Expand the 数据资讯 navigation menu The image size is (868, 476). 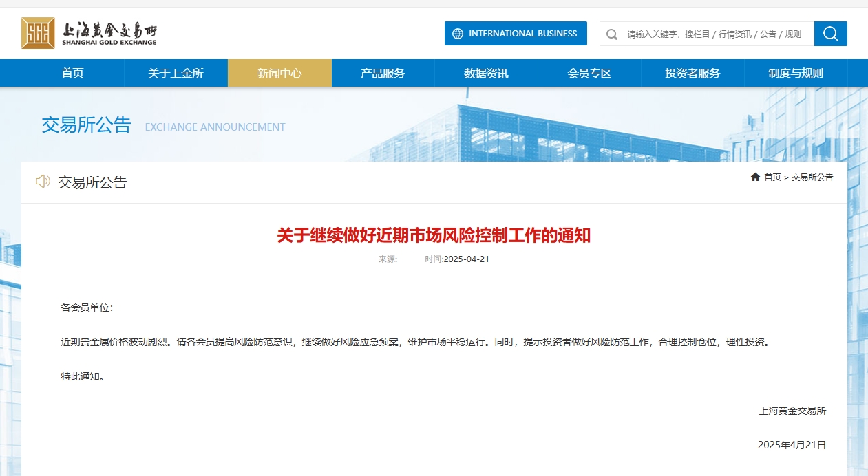(486, 73)
